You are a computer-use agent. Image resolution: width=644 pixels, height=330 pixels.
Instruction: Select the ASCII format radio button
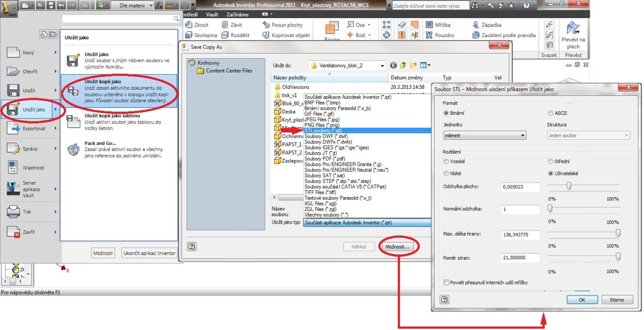550,113
